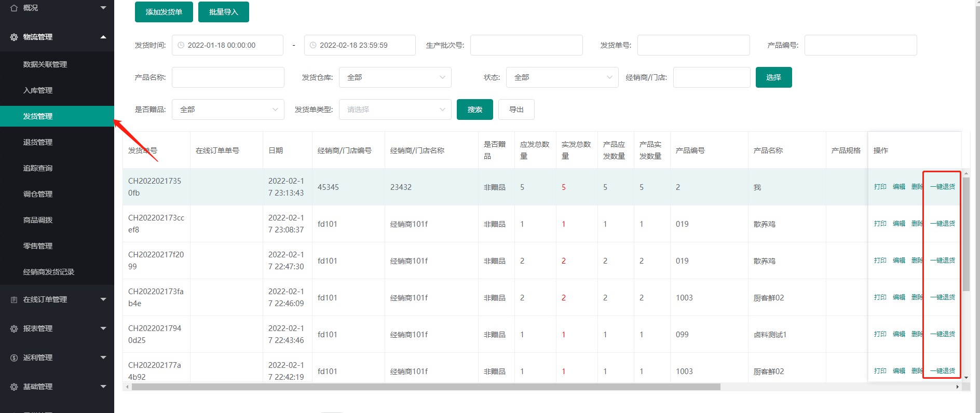Image resolution: width=980 pixels, height=413 pixels.
Task: Open 追踪查询 menu item
Action: click(57, 168)
